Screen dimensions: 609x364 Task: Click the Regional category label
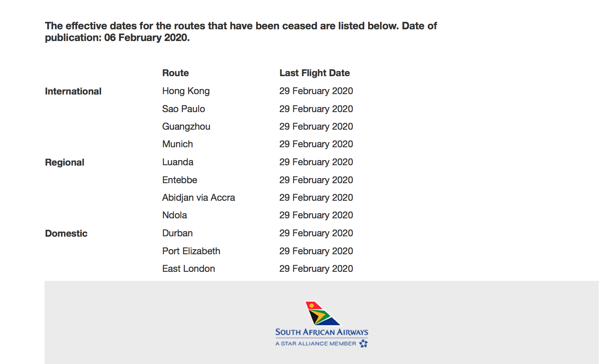(64, 162)
